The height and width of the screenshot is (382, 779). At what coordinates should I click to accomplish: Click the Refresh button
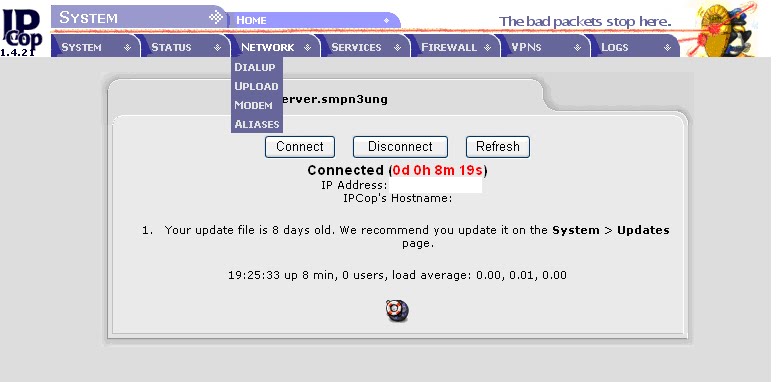[497, 147]
